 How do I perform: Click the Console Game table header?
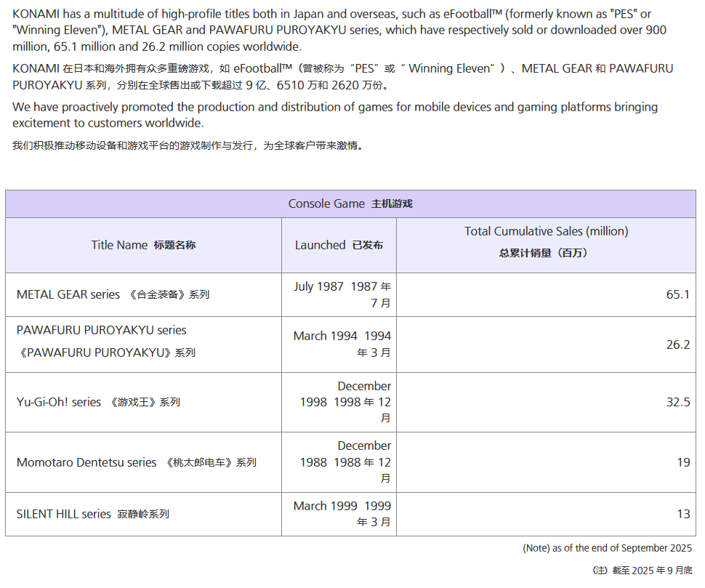350,204
